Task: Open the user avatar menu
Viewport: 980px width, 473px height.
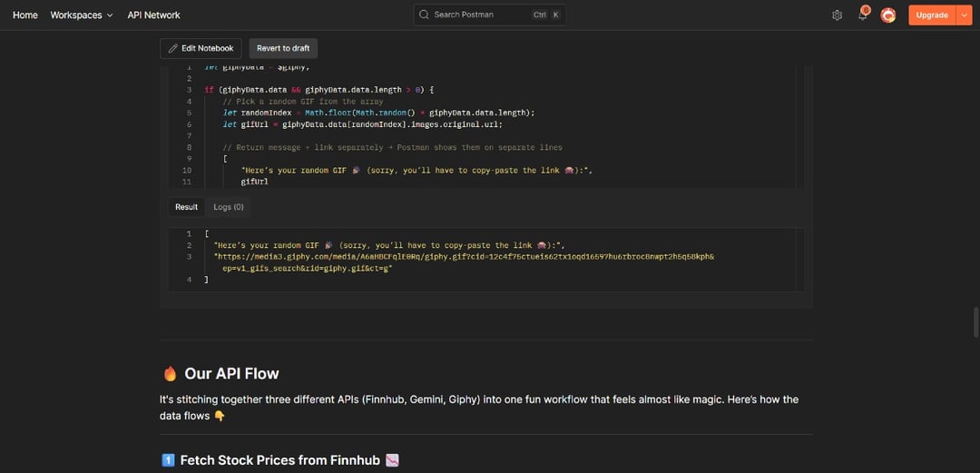Action: (x=887, y=15)
